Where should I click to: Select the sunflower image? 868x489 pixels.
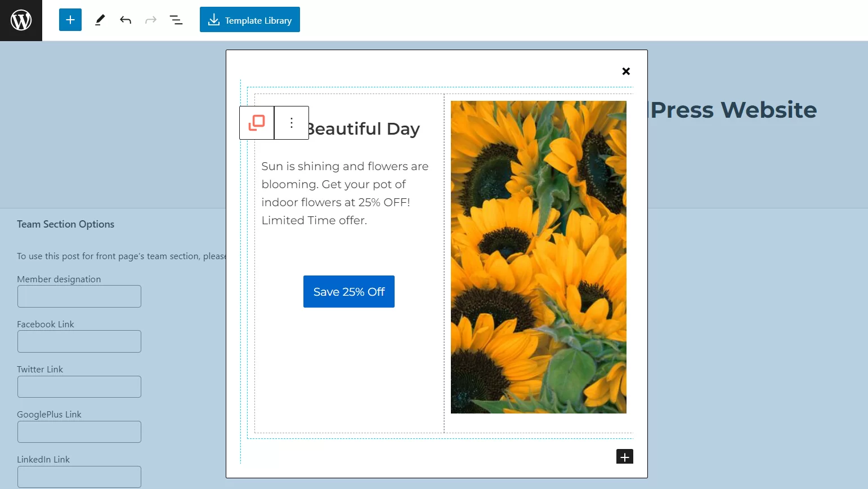pyautogui.click(x=539, y=257)
